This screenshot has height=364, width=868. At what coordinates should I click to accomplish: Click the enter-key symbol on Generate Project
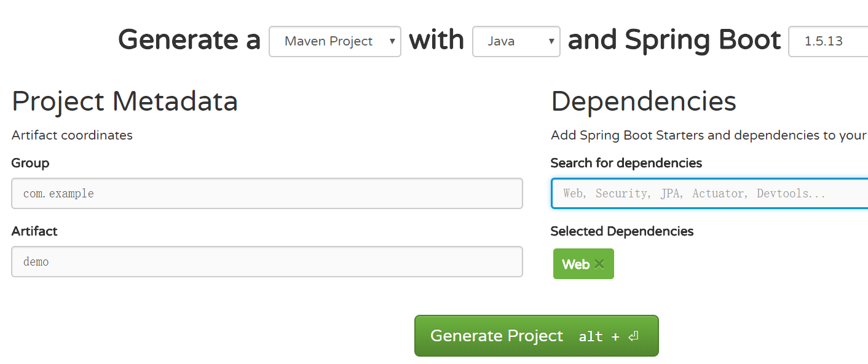[634, 336]
